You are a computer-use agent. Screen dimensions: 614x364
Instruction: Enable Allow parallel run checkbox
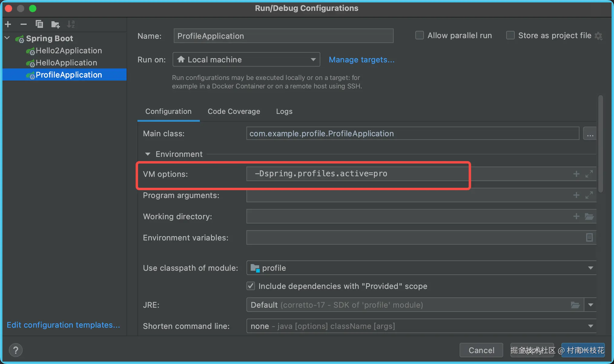click(x=419, y=35)
